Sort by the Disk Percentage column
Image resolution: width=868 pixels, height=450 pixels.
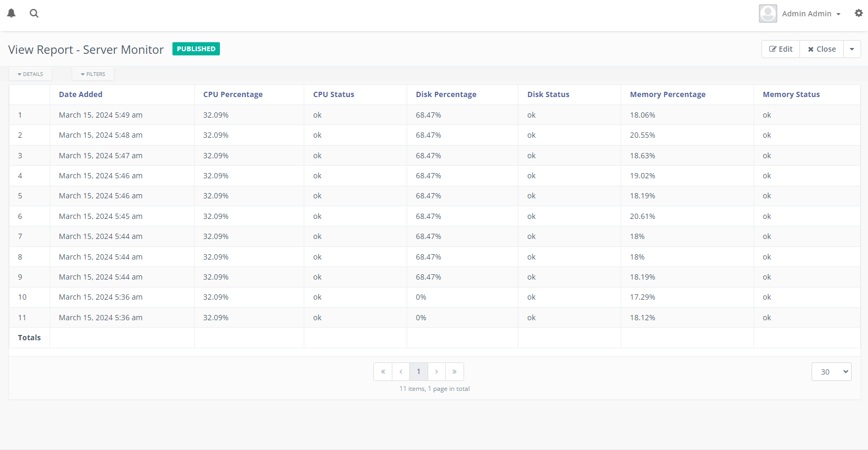pos(446,94)
